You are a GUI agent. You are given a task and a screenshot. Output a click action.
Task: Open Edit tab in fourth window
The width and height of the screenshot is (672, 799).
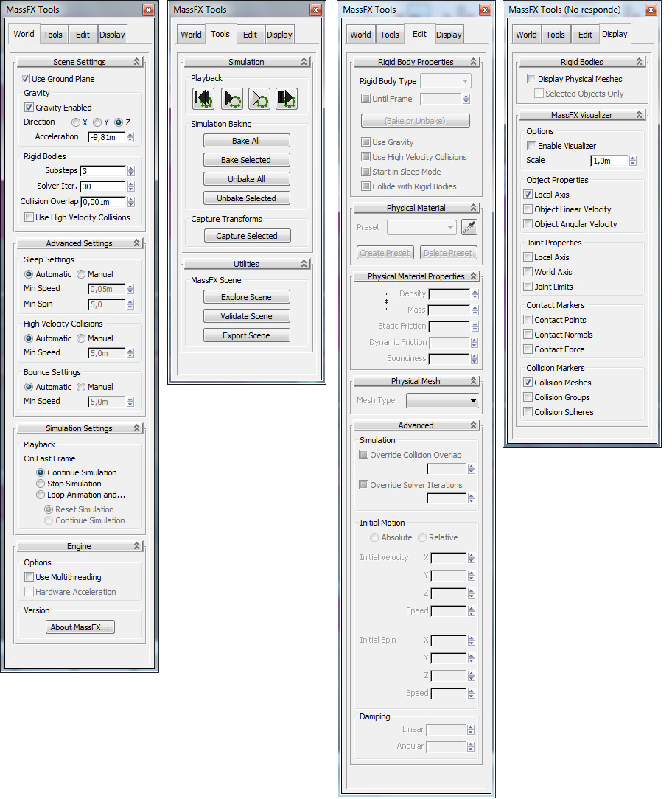[x=585, y=35]
